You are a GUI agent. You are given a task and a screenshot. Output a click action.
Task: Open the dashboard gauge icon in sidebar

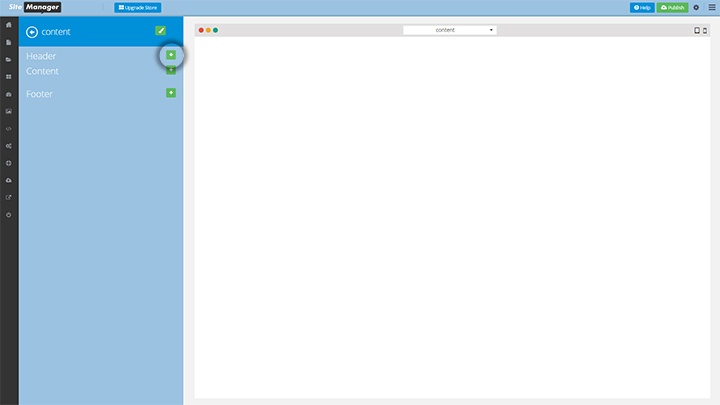coord(9,94)
